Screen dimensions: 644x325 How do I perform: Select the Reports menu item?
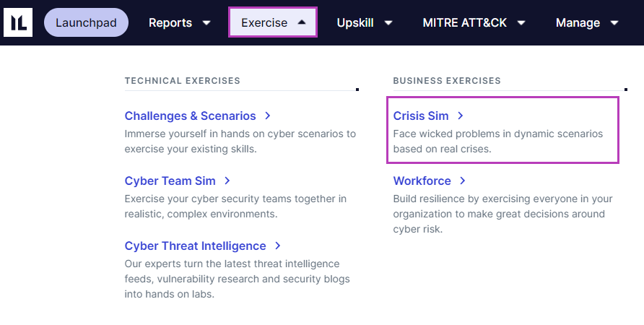click(x=170, y=22)
